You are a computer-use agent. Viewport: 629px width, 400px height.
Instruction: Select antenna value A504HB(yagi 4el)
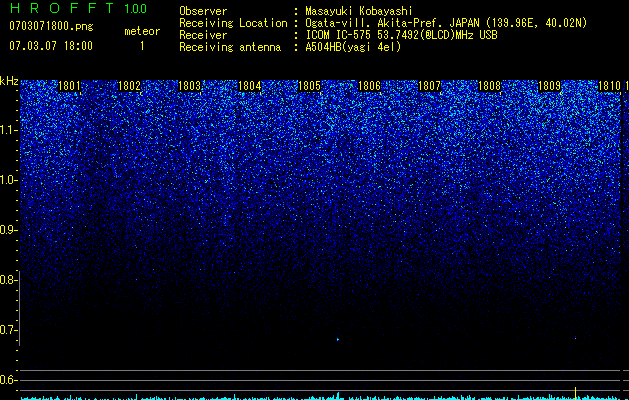click(x=353, y=47)
